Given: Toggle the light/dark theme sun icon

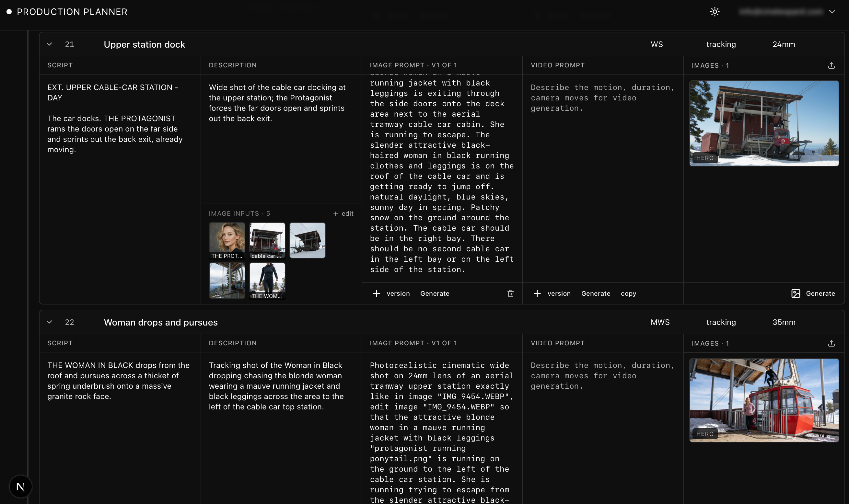Looking at the screenshot, I should click(x=715, y=12).
